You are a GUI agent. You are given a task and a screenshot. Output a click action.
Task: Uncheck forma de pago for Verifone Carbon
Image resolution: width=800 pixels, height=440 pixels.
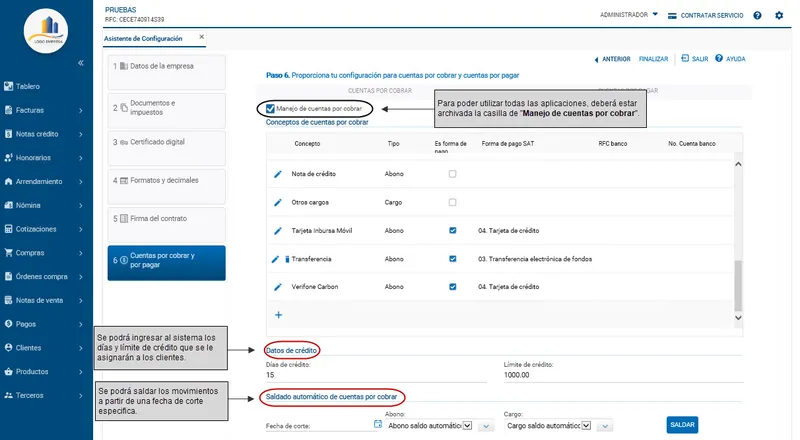452,286
